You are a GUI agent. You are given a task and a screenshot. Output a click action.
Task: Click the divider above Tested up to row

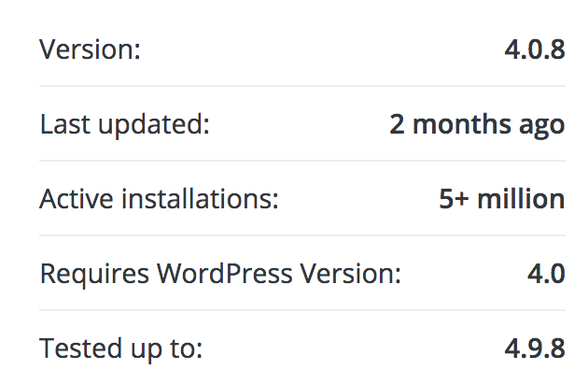tap(302, 310)
